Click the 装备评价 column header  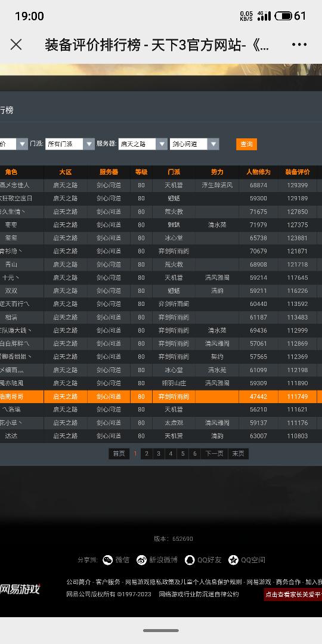point(298,172)
